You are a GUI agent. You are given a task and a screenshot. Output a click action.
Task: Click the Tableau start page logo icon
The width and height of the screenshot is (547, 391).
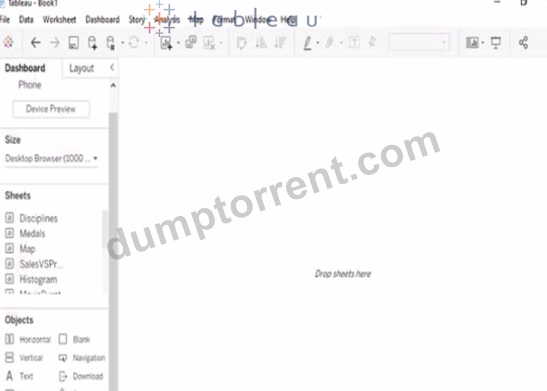tap(8, 43)
